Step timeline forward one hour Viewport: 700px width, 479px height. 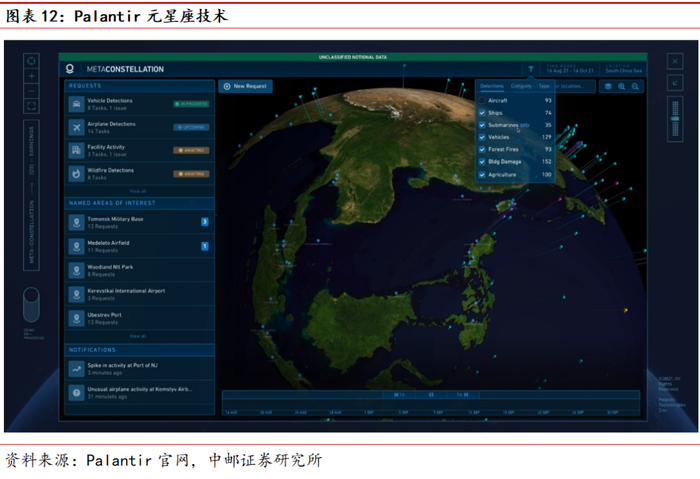[462, 395]
